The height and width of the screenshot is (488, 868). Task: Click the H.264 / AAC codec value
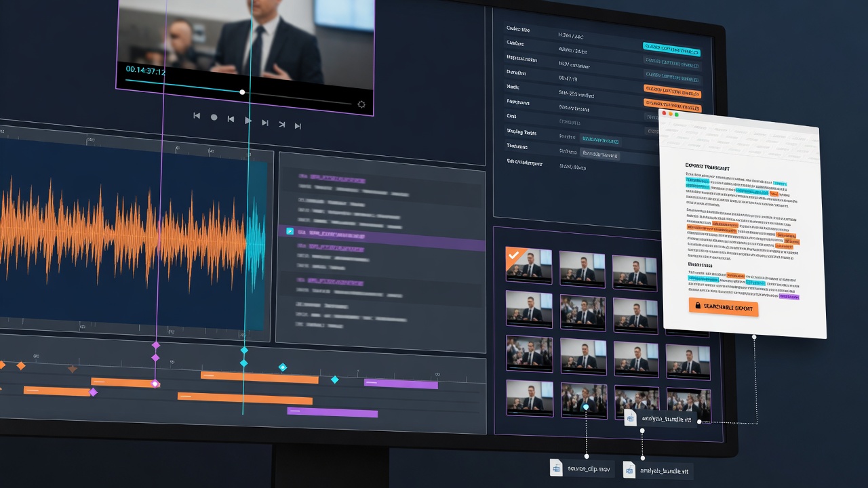pos(572,35)
